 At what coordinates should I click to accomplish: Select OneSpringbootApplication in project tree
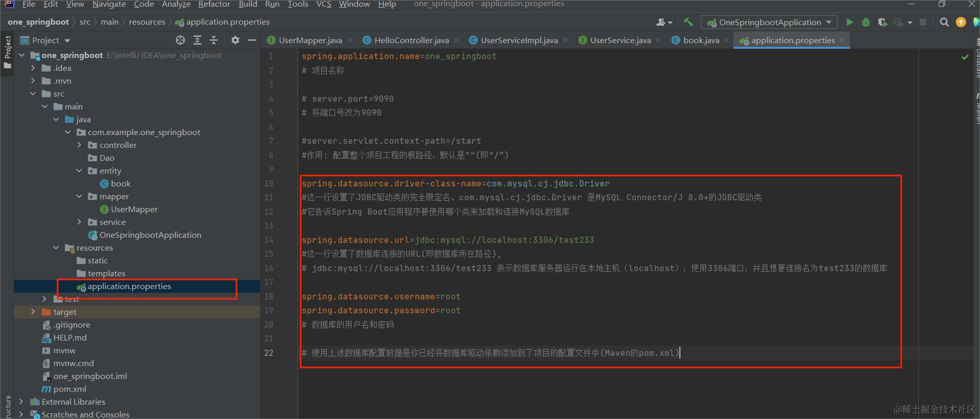[144, 235]
